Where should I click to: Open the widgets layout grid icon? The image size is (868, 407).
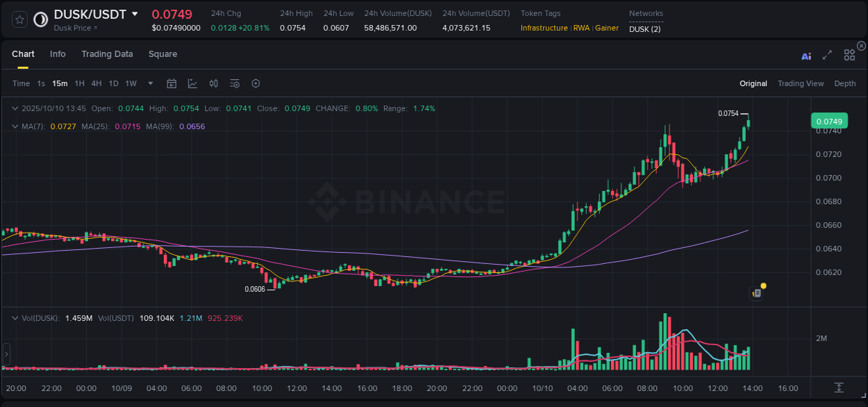point(849,56)
